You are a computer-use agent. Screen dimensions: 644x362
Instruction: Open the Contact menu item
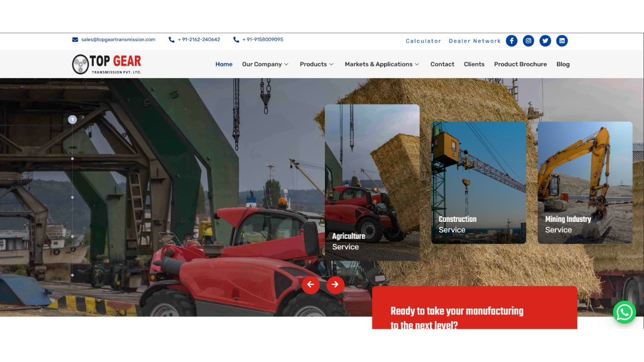pos(442,64)
